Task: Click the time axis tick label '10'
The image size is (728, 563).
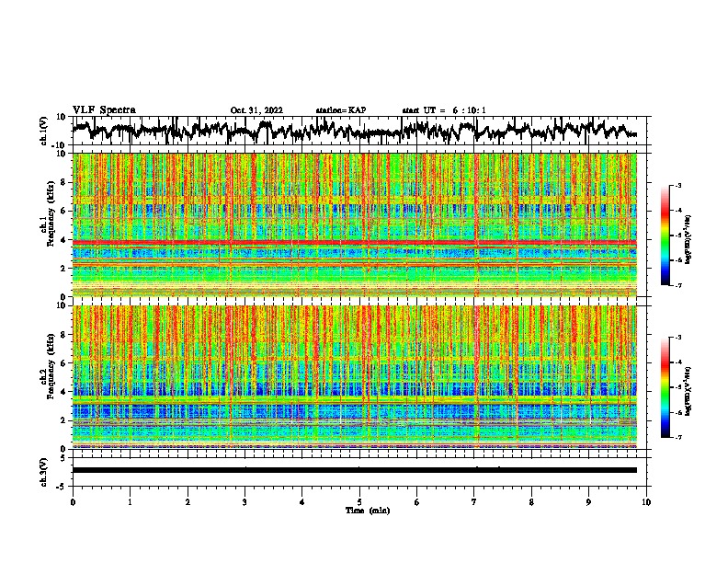Action: click(x=646, y=502)
